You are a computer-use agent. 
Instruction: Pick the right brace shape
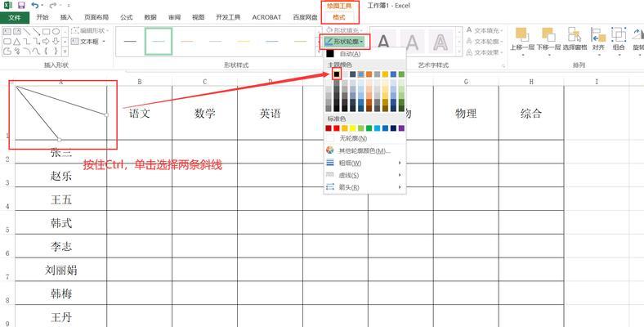(x=56, y=52)
